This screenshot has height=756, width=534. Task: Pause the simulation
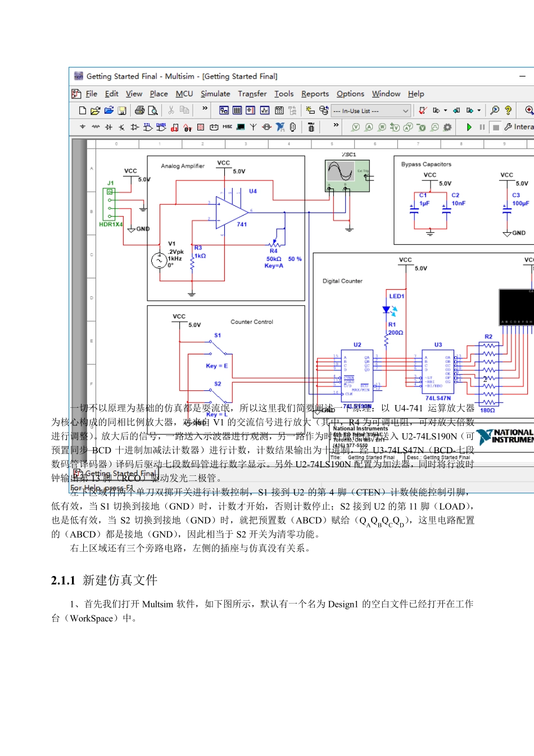482,127
